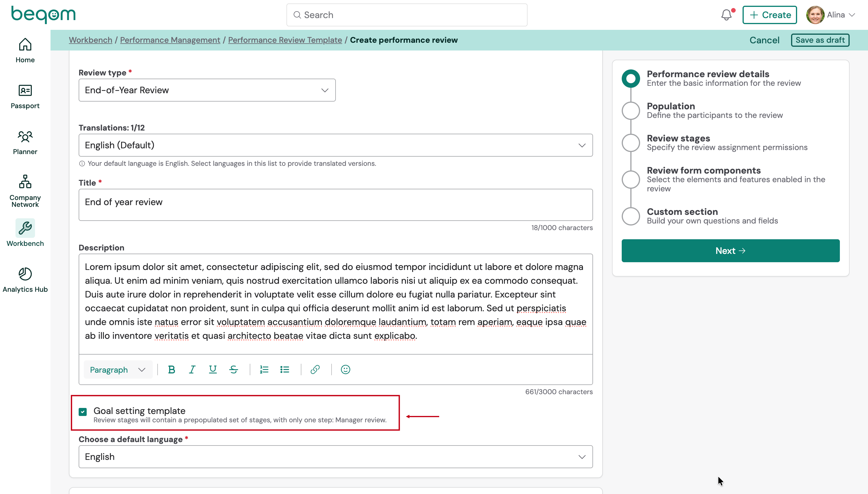The height and width of the screenshot is (494, 868).
Task: Select the Population step circle
Action: point(631,111)
